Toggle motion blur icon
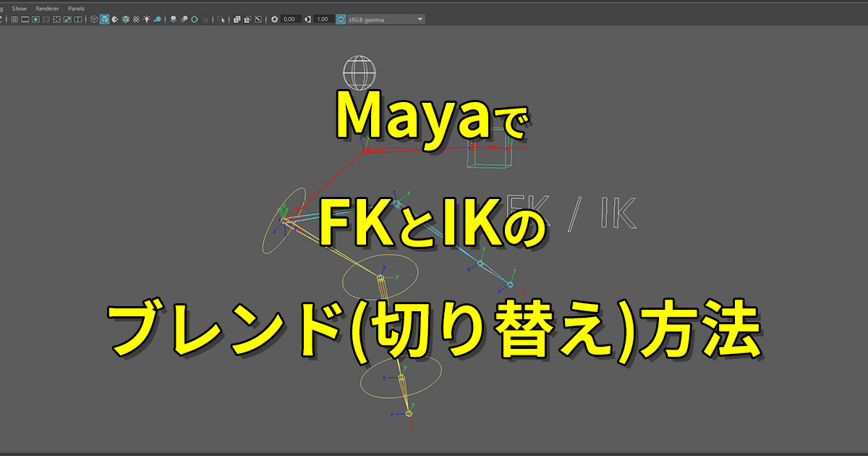This screenshot has width=868, height=456. (x=184, y=19)
